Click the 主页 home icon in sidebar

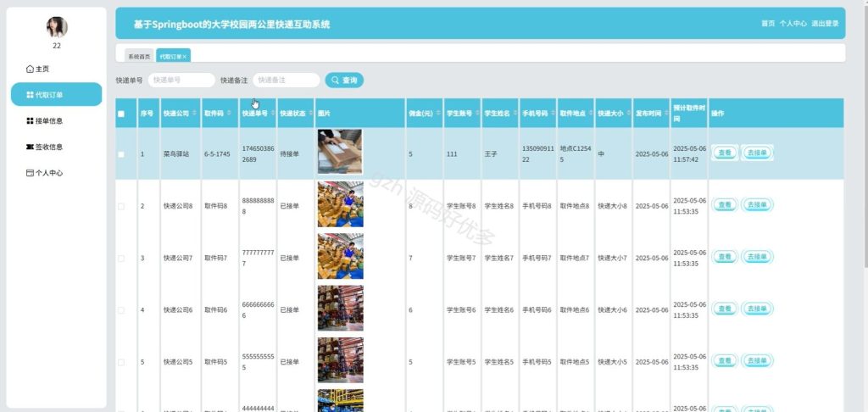point(30,70)
